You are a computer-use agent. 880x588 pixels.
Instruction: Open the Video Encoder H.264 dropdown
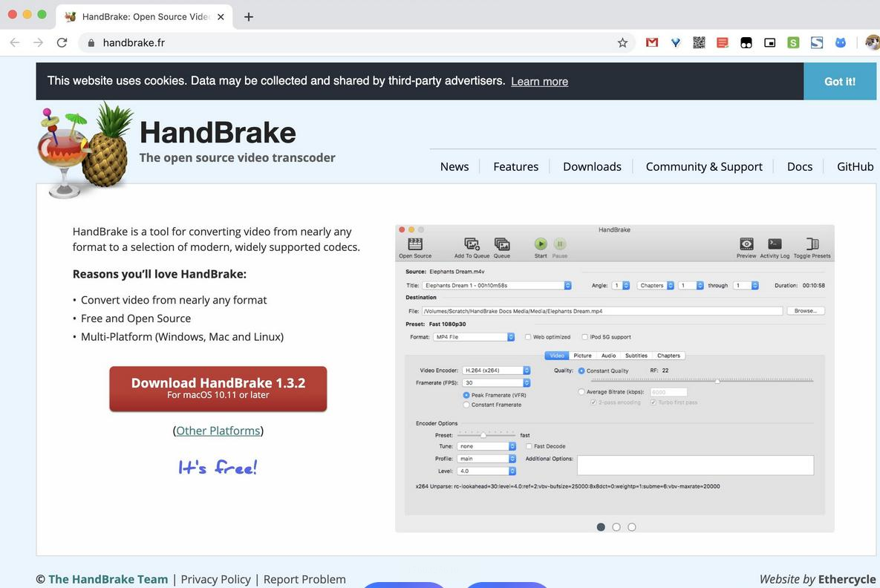pyautogui.click(x=496, y=370)
